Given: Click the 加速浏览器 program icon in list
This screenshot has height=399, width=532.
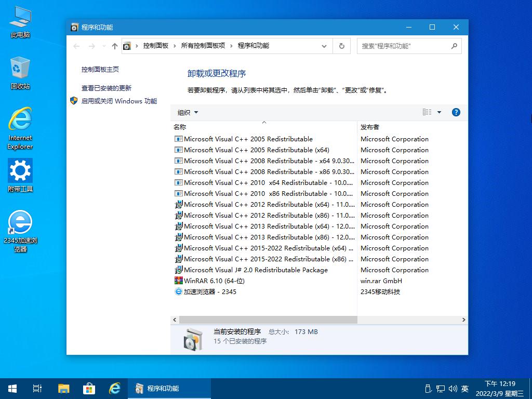Looking at the screenshot, I should point(179,291).
